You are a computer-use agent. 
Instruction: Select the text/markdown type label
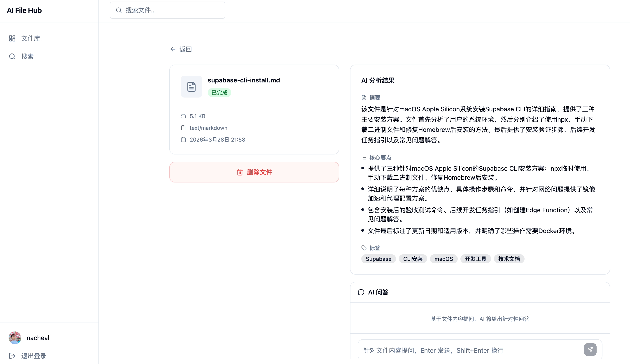click(208, 128)
